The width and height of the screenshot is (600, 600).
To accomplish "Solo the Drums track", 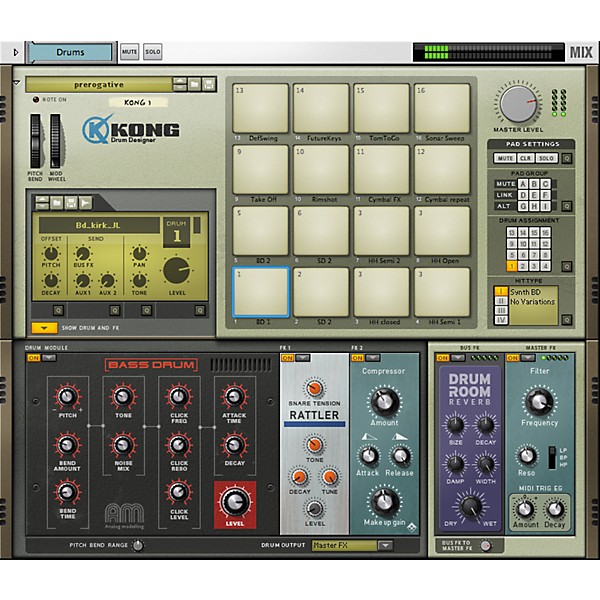I will coord(153,52).
